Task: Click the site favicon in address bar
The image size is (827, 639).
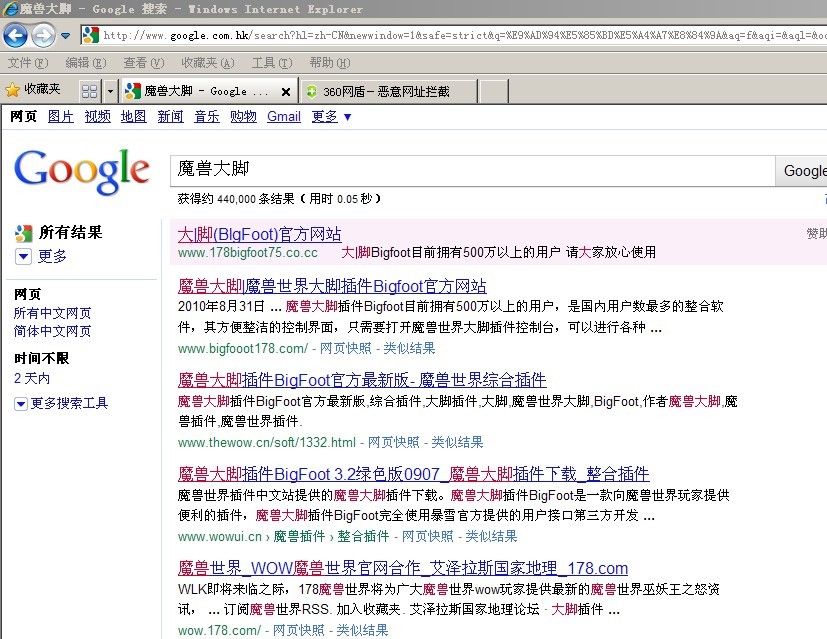Action: click(91, 35)
